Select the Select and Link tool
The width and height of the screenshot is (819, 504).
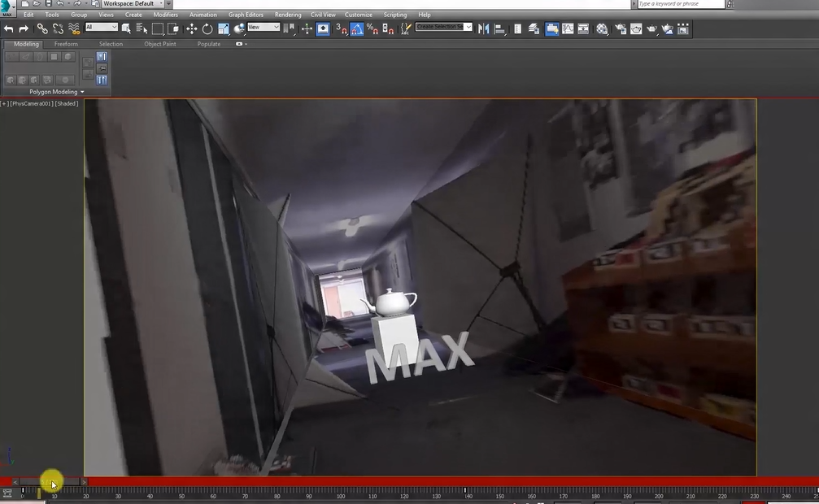pyautogui.click(x=42, y=28)
